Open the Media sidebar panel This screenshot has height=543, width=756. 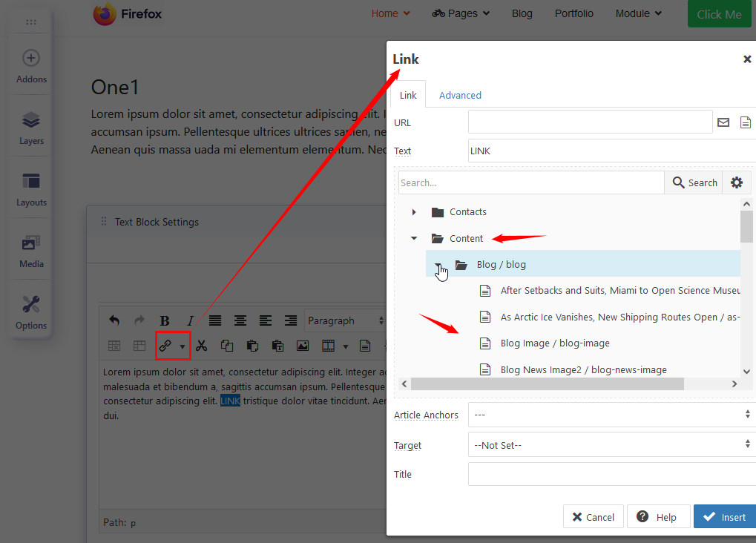tap(31, 251)
